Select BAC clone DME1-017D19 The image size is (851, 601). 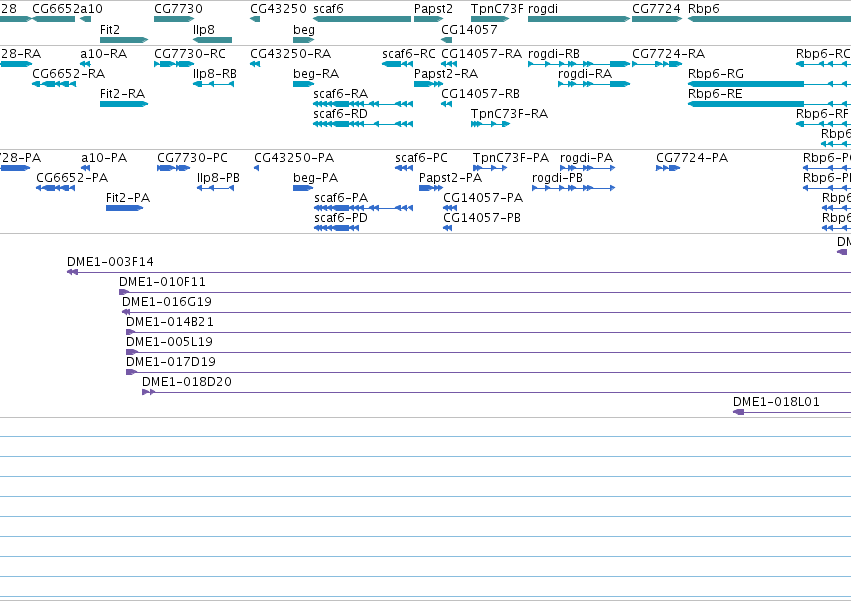point(488,372)
